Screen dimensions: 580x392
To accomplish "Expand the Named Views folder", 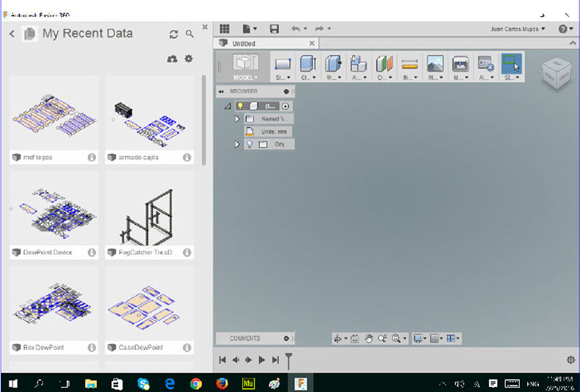I will tap(237, 119).
